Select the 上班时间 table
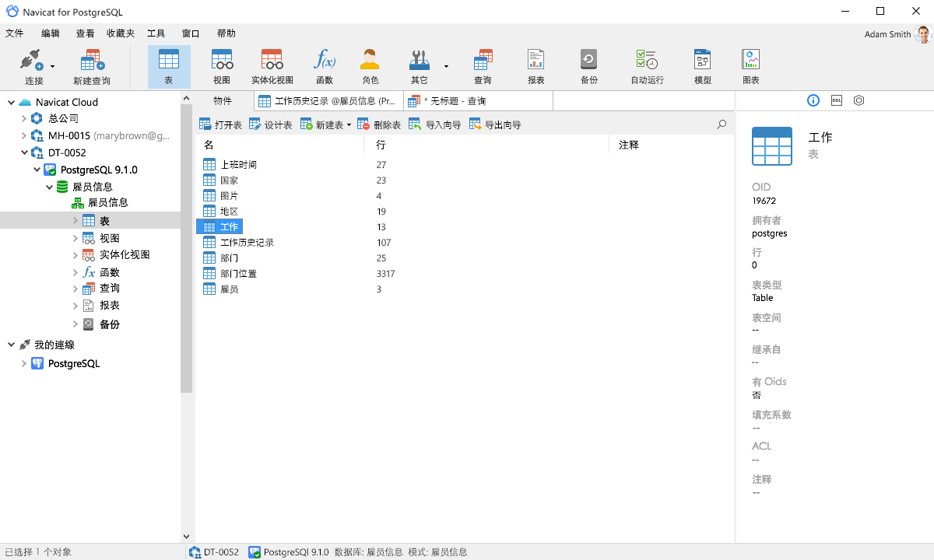The height and width of the screenshot is (560, 934). click(x=230, y=165)
